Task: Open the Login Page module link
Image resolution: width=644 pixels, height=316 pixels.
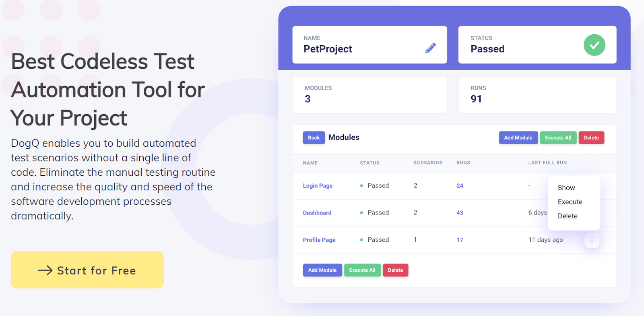Action: pos(318,186)
